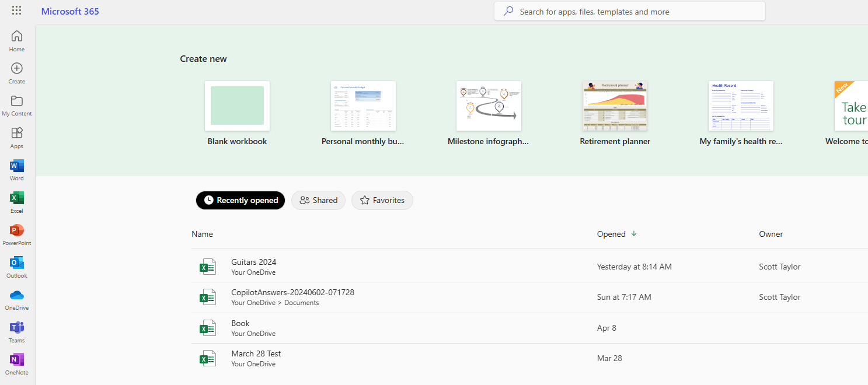Open OneDrive from the sidebar
Viewport: 868px width, 385px height.
click(x=17, y=300)
